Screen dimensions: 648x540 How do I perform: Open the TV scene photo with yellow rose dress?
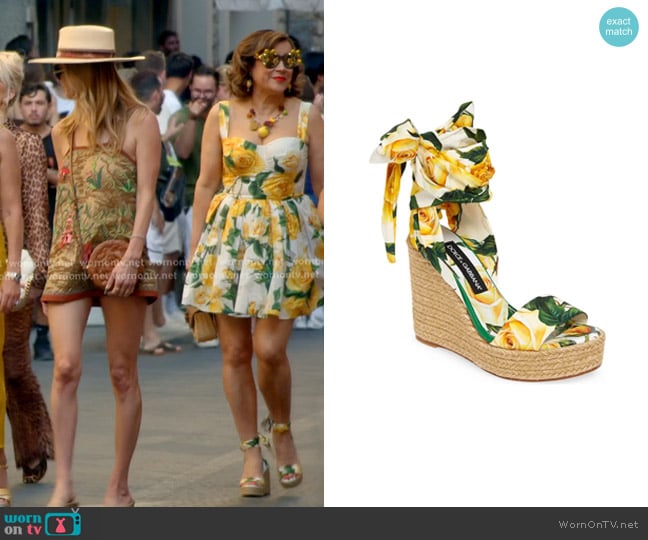coord(162,253)
